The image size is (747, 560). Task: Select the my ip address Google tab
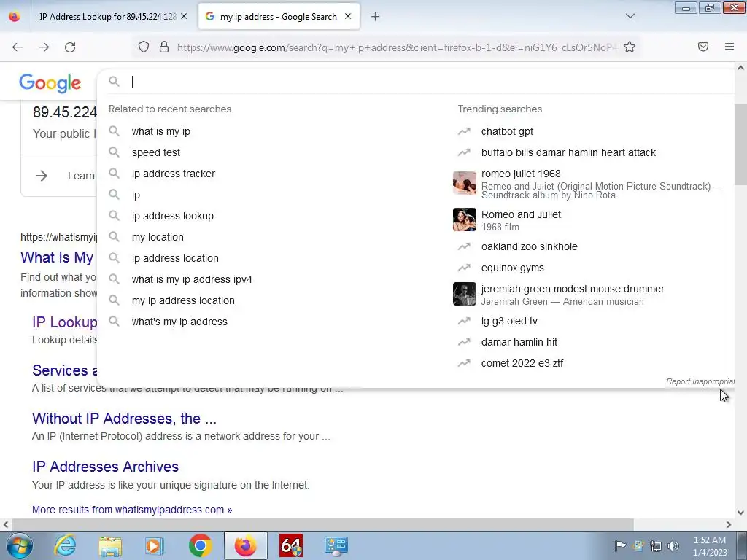click(x=279, y=17)
